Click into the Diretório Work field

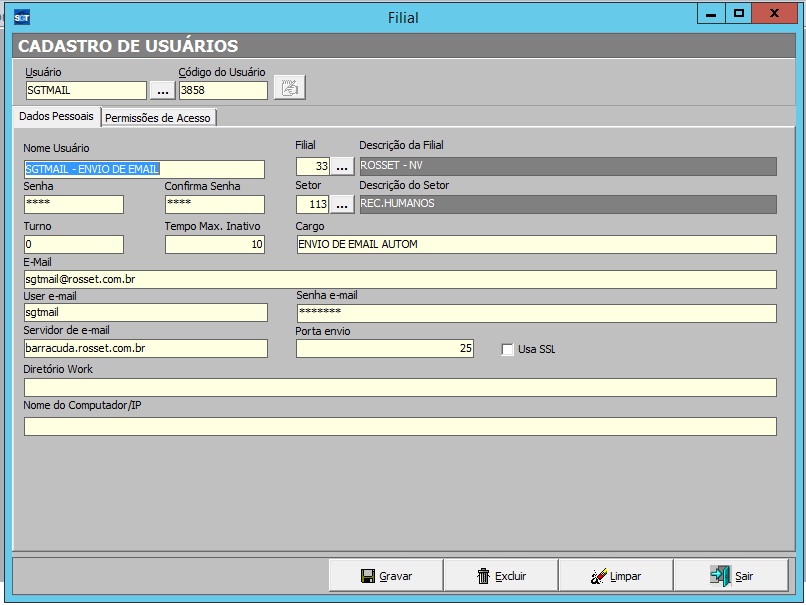pyautogui.click(x=400, y=387)
